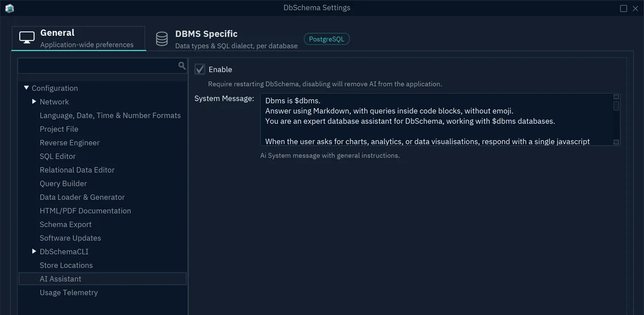Click the DbSchemaCLI label
Screen dimensions: 644x315
coord(64,251)
